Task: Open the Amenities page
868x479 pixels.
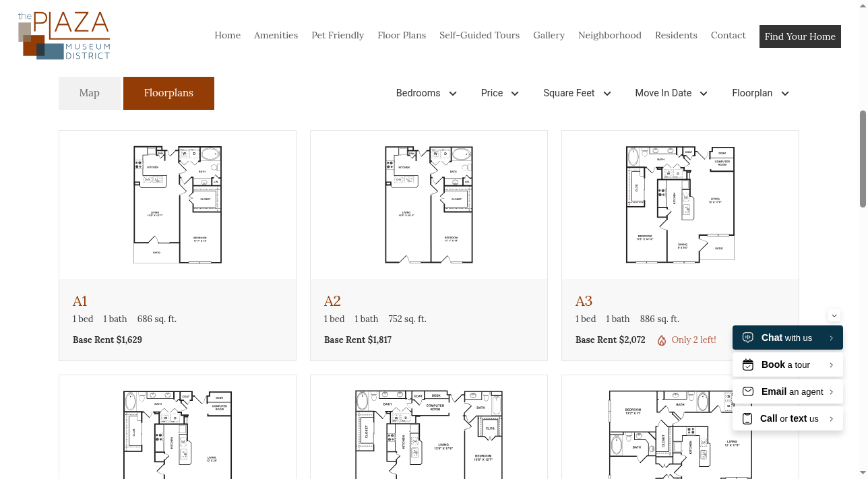Action: [276, 35]
